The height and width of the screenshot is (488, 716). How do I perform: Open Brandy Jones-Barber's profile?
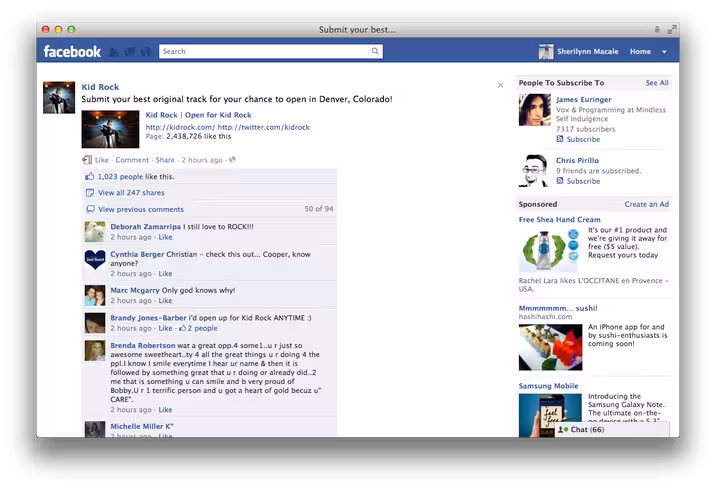tap(148, 318)
